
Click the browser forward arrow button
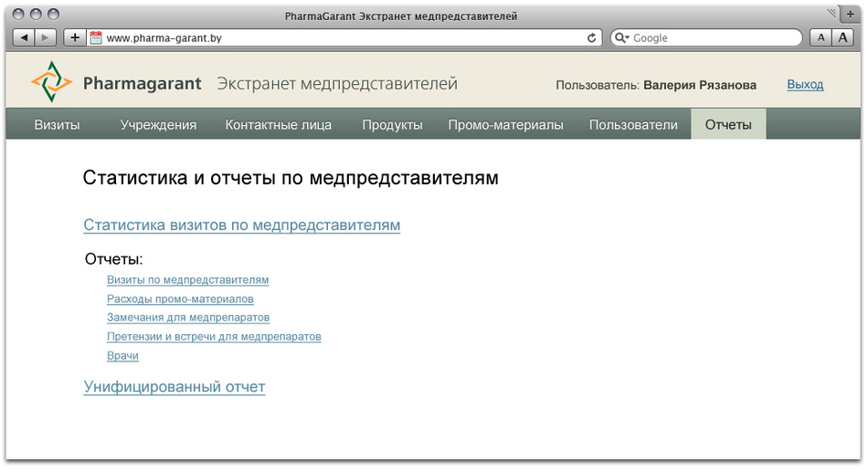46,37
